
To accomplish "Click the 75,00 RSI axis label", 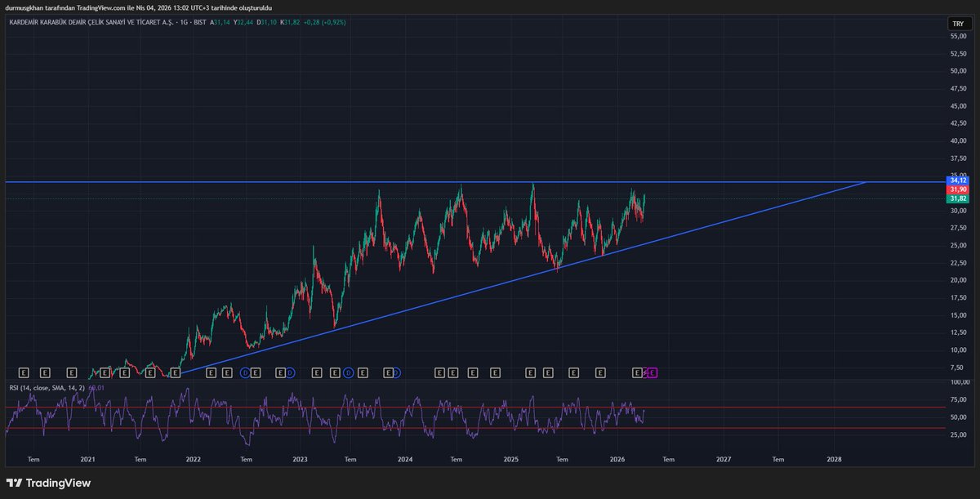I will (958, 399).
